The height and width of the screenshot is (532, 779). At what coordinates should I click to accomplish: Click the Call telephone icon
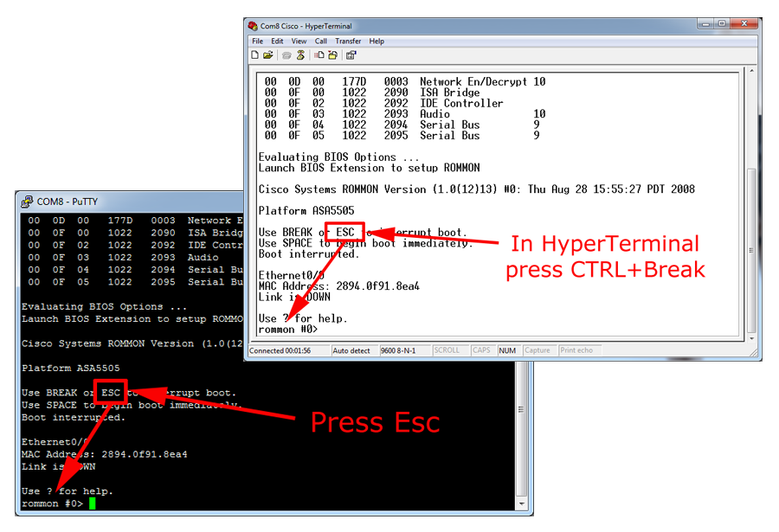pyautogui.click(x=286, y=54)
